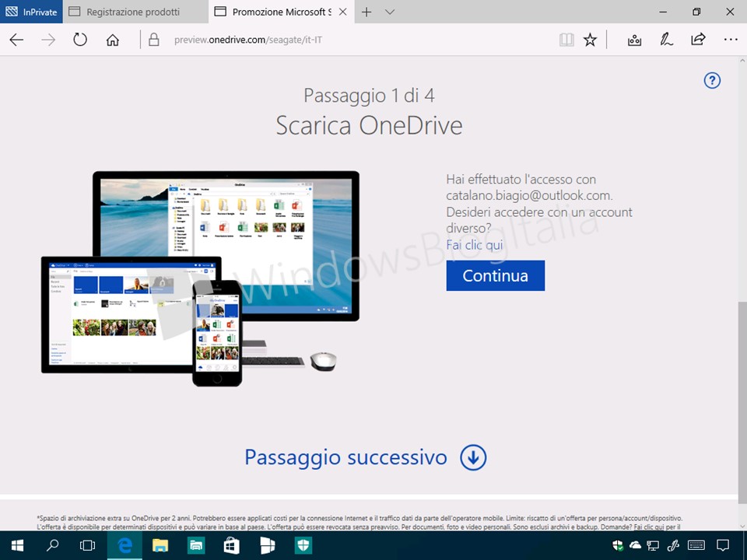Open Windows Defender shield in taskbar
This screenshot has width=747, height=560.
303,546
